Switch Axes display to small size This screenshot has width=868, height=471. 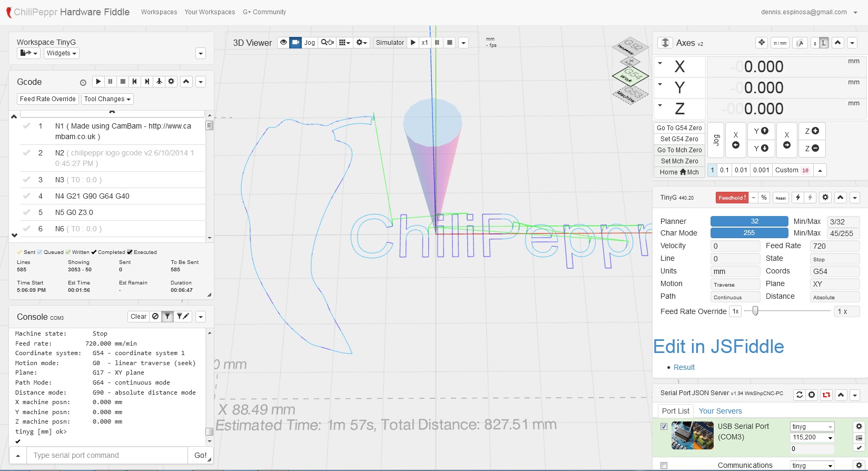[x=815, y=43]
